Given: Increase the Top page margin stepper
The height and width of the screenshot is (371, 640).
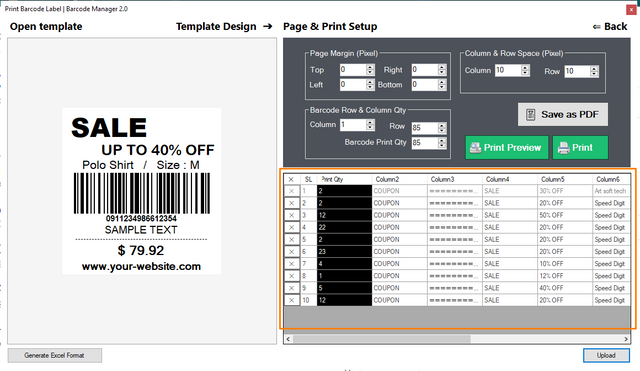Looking at the screenshot, I should pos(370,67).
